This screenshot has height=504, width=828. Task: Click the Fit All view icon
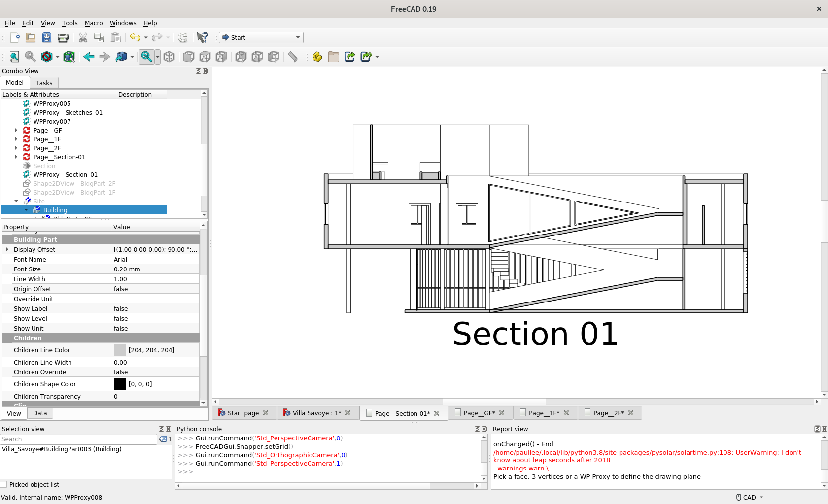[x=14, y=57]
